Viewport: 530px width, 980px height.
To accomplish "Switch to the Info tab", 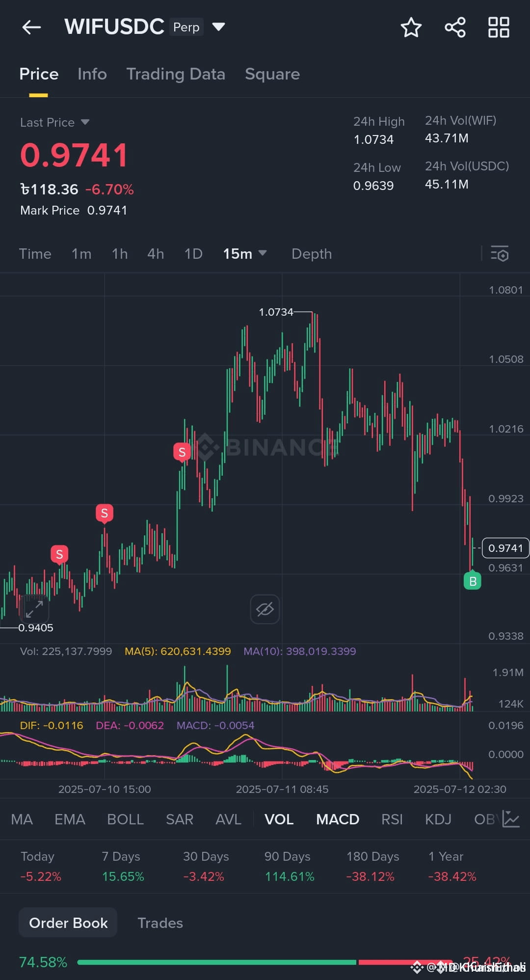I will pos(92,74).
